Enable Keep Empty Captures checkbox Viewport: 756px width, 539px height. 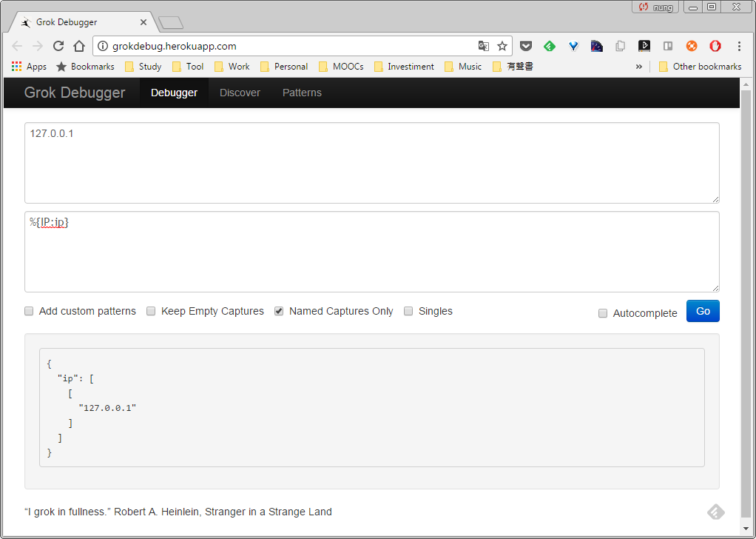151,311
